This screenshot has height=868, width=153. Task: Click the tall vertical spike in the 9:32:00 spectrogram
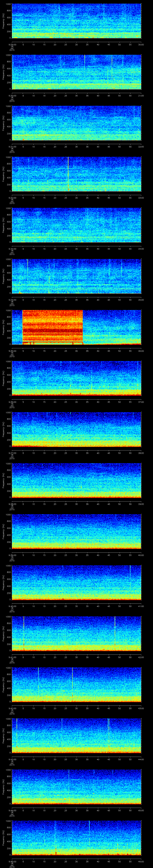(68, 174)
